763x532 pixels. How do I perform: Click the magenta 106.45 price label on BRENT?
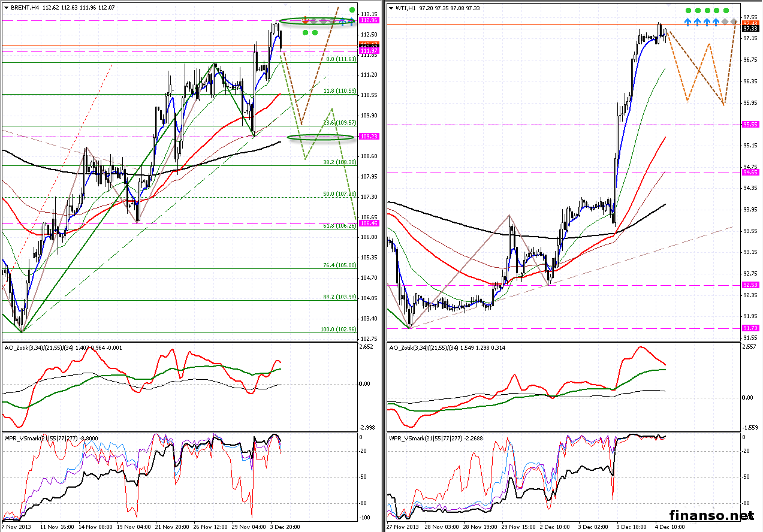[367, 223]
